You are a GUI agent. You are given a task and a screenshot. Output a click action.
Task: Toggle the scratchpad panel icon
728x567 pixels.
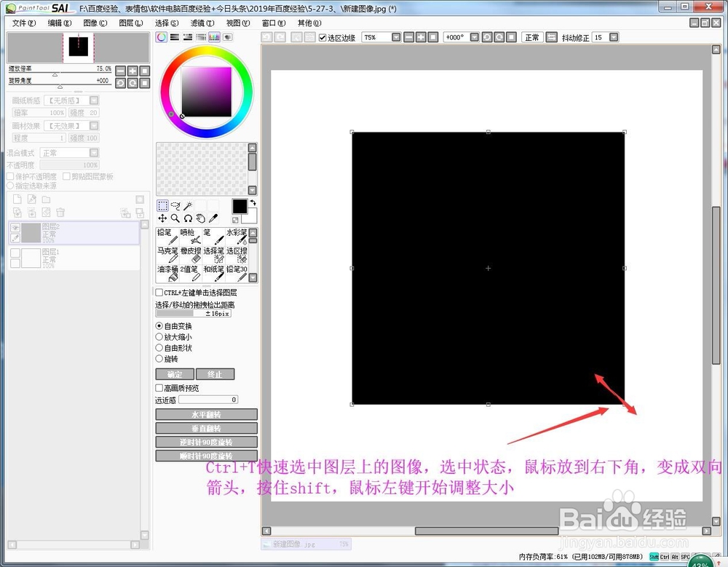[227, 37]
